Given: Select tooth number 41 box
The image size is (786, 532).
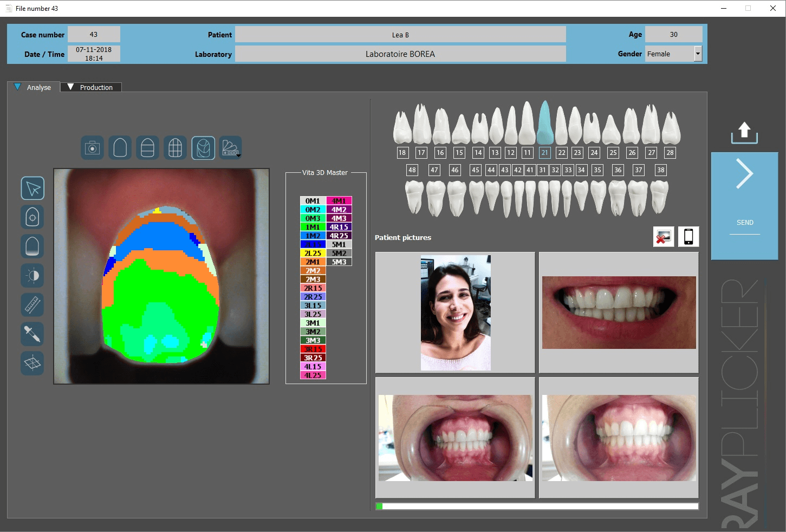Looking at the screenshot, I should click(530, 170).
